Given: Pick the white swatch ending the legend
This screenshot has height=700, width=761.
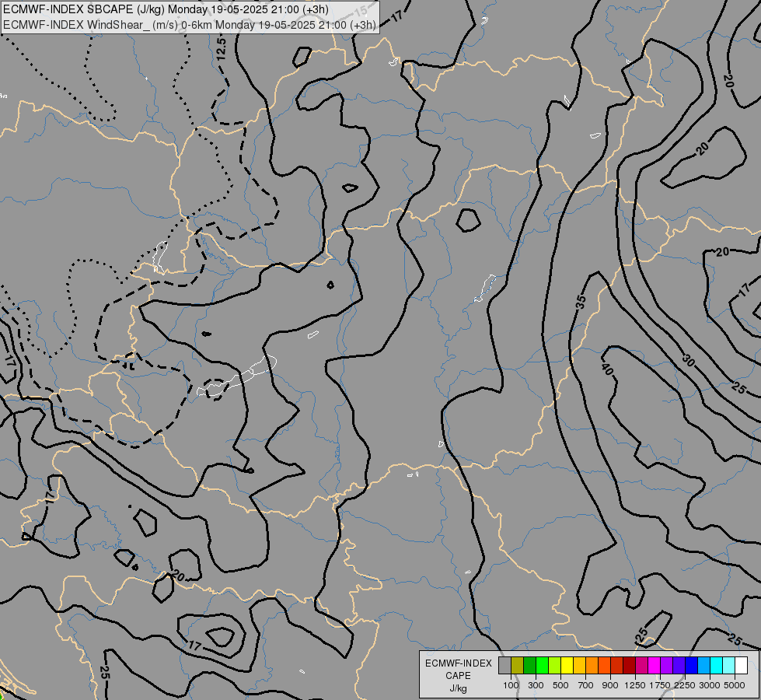Looking at the screenshot, I should [x=741, y=666].
